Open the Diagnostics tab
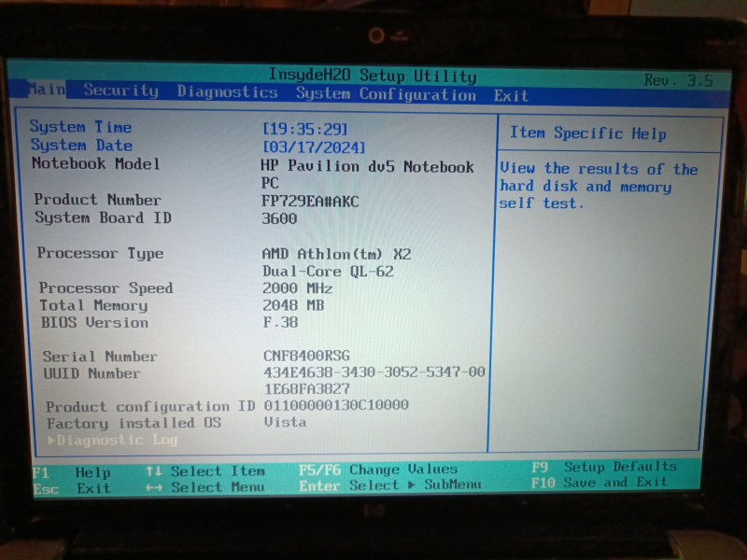 227,91
